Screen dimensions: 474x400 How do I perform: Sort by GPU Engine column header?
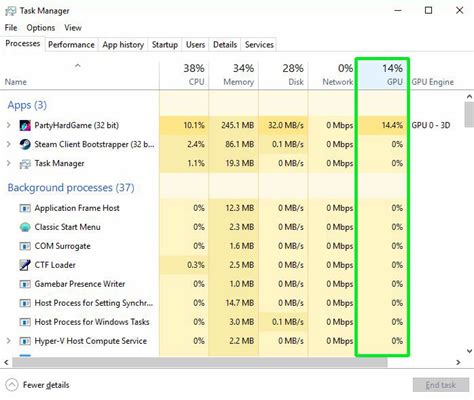pos(433,82)
